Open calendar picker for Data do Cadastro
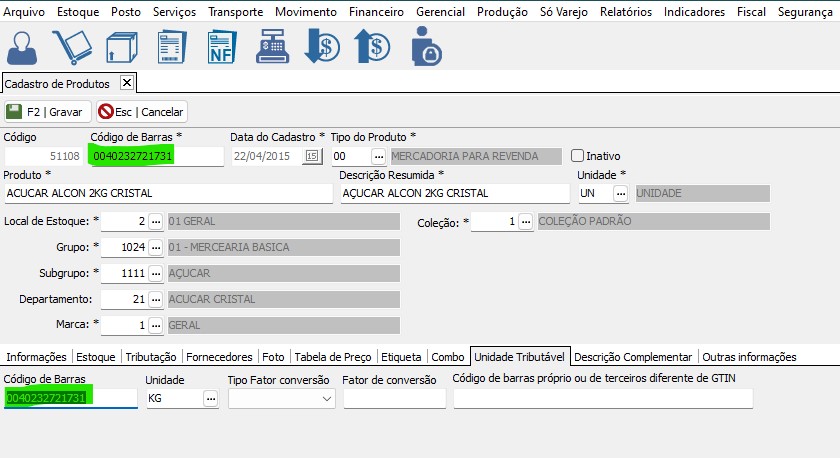The width and height of the screenshot is (840, 458). [x=311, y=156]
